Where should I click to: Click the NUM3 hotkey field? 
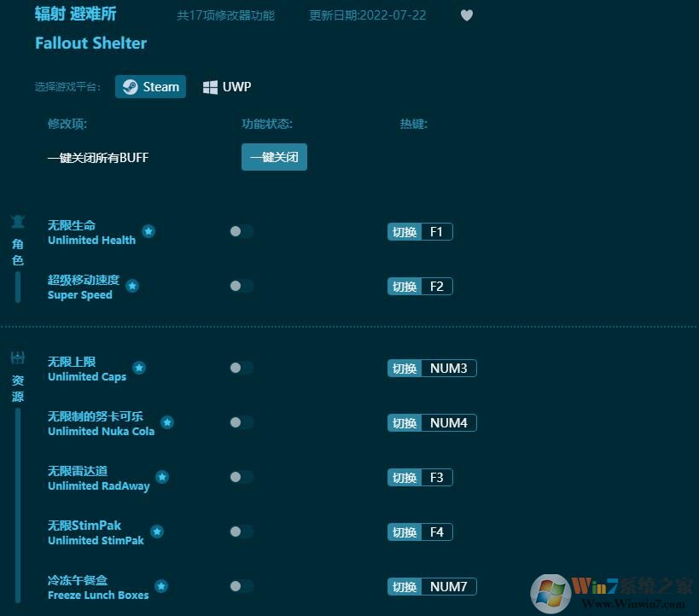449,369
